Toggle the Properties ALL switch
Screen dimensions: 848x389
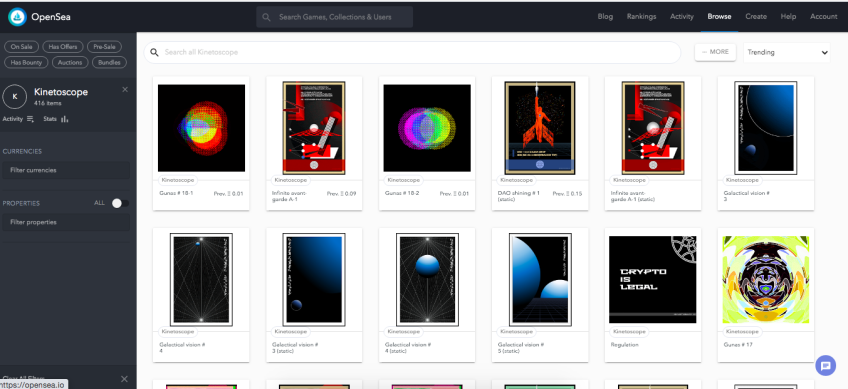tap(120, 203)
